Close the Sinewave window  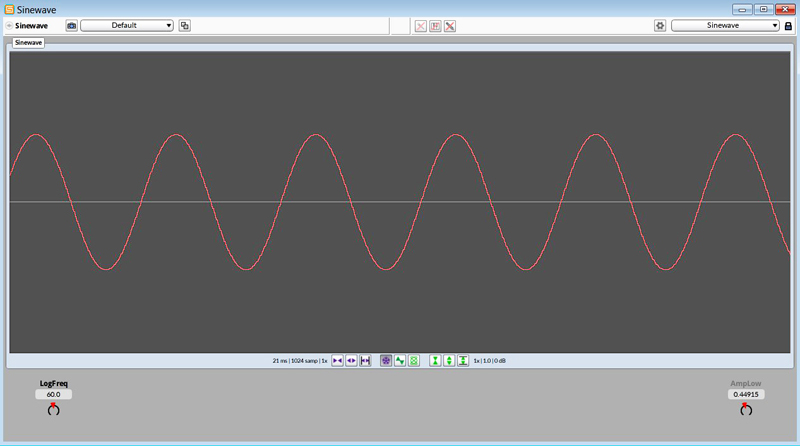click(785, 9)
